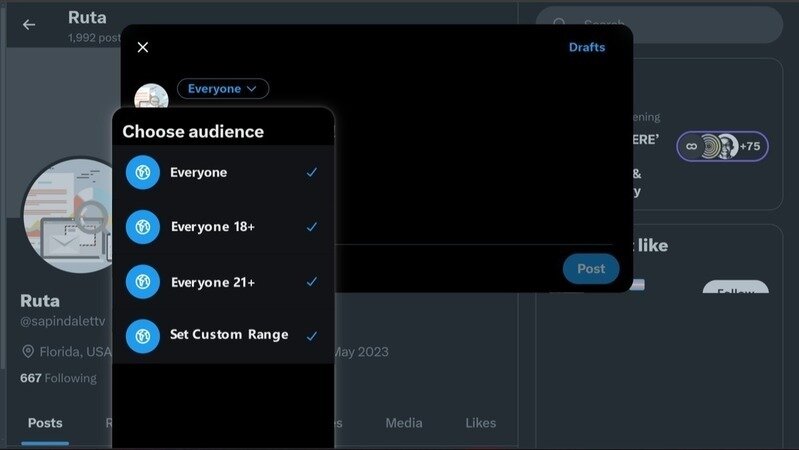Click globe icon next to Everyone
Image resolution: width=799 pixels, height=450 pixels.
pos(143,172)
